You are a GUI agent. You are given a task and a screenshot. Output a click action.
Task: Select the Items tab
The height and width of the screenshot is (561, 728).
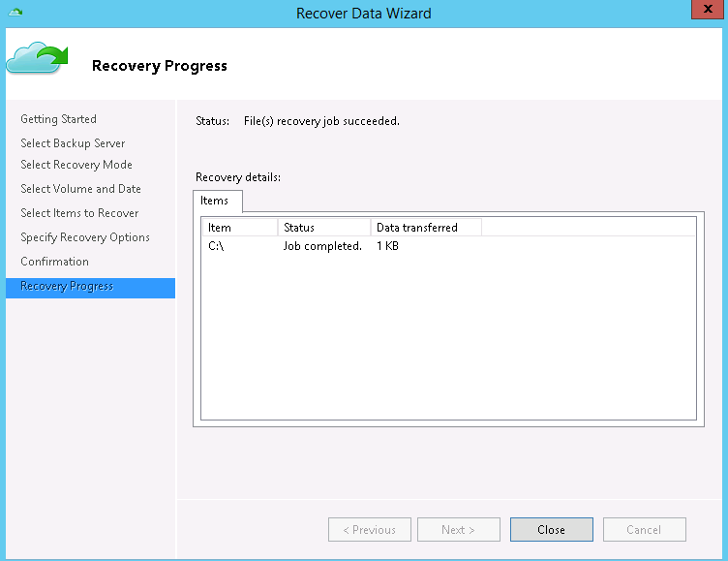[218, 201]
